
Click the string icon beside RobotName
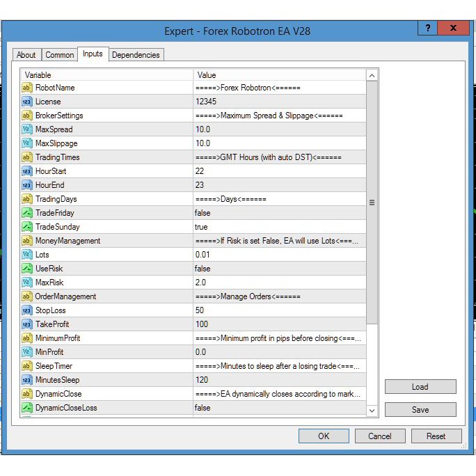tap(27, 88)
